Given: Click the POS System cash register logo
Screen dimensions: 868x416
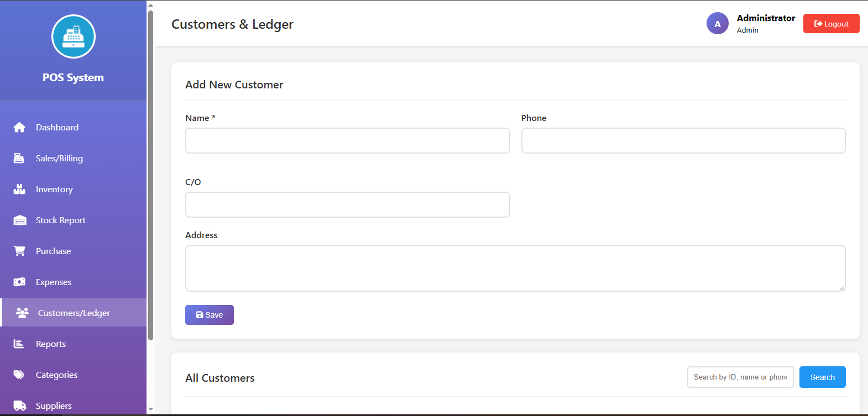Looking at the screenshot, I should click(x=74, y=36).
